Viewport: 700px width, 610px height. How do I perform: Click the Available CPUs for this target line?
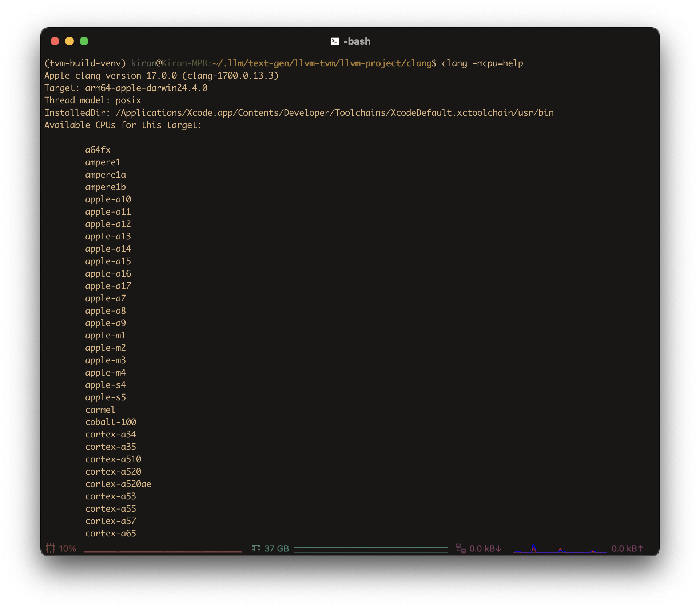point(123,125)
